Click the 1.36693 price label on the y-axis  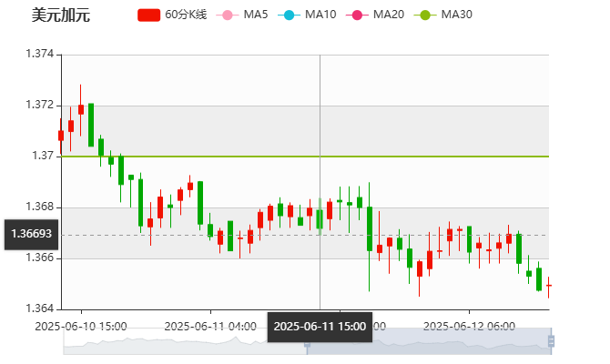(31, 234)
